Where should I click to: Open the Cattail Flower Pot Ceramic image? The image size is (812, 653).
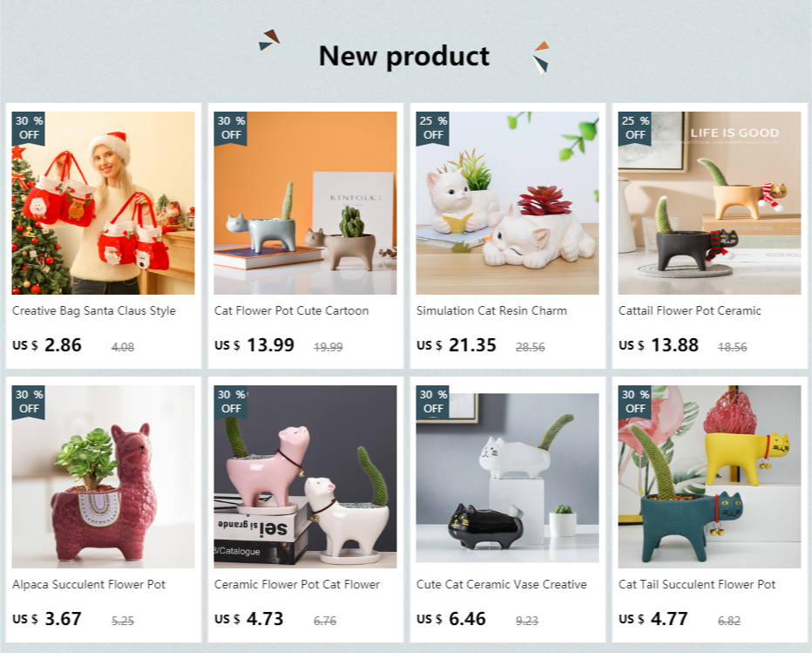point(709,202)
